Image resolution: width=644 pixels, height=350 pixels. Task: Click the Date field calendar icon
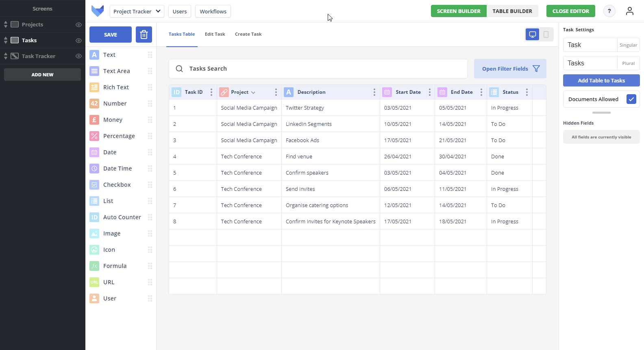[94, 152]
